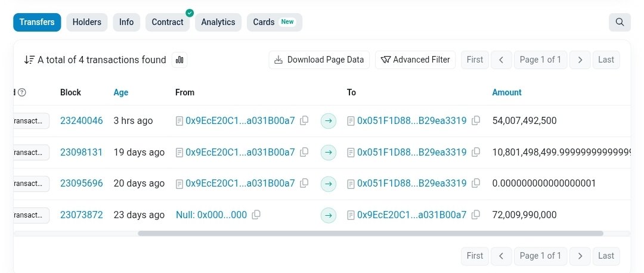
Task: Click the top First page button
Action: (475, 60)
